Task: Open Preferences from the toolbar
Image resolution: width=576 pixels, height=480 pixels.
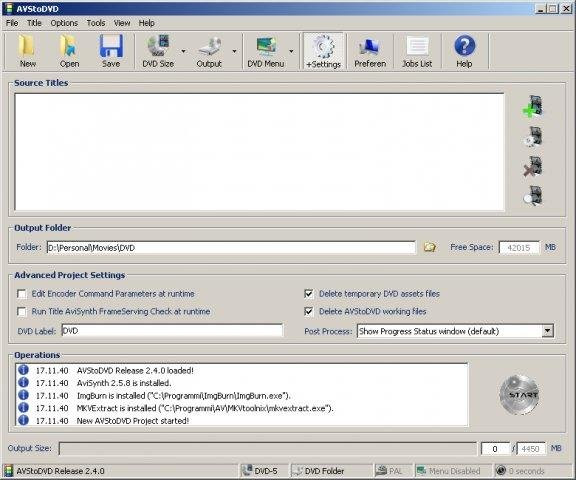Action: pyautogui.click(x=370, y=51)
